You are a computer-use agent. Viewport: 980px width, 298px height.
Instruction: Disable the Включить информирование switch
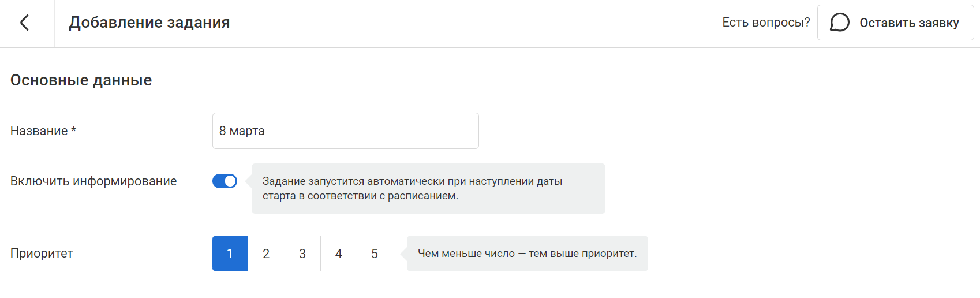click(x=225, y=181)
